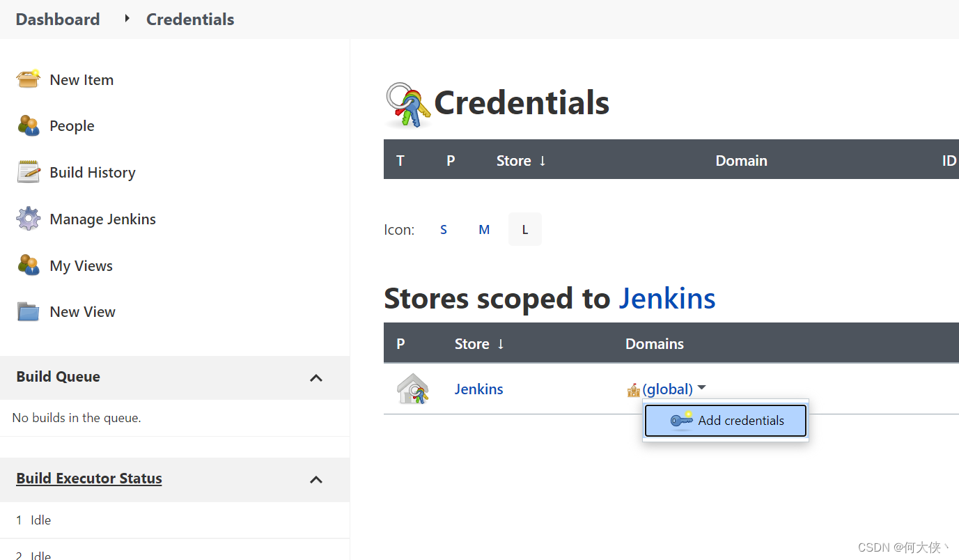The image size is (959, 560).
Task: Sort credentials table by Domain column
Action: (x=741, y=161)
